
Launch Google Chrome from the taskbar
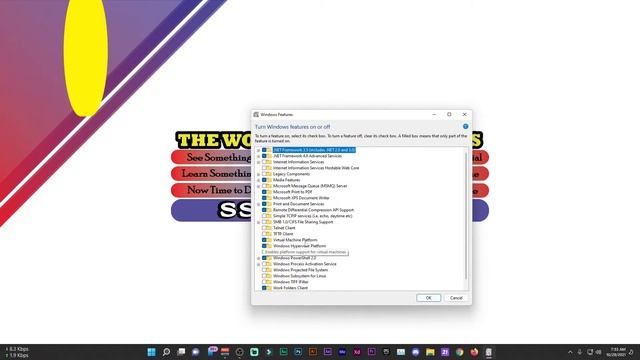460,352
